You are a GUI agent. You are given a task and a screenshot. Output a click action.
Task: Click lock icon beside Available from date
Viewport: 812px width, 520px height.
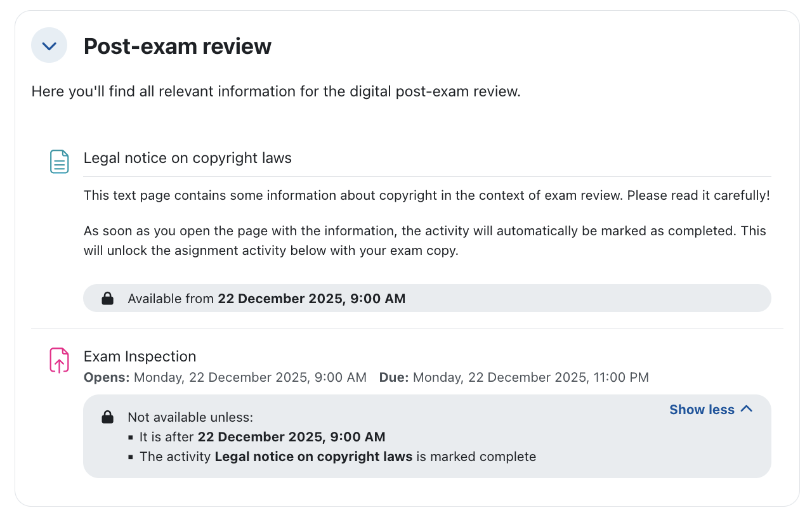(108, 299)
